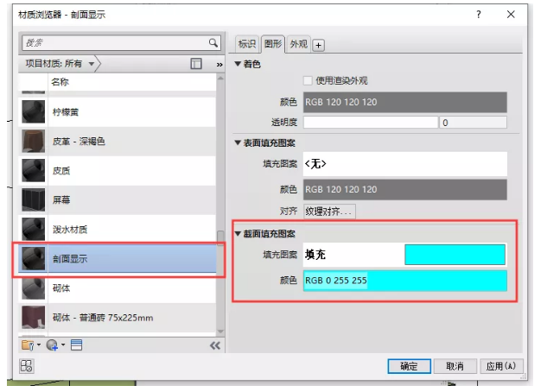Open the asset browser list icon
The width and height of the screenshot is (547, 392).
tap(76, 345)
